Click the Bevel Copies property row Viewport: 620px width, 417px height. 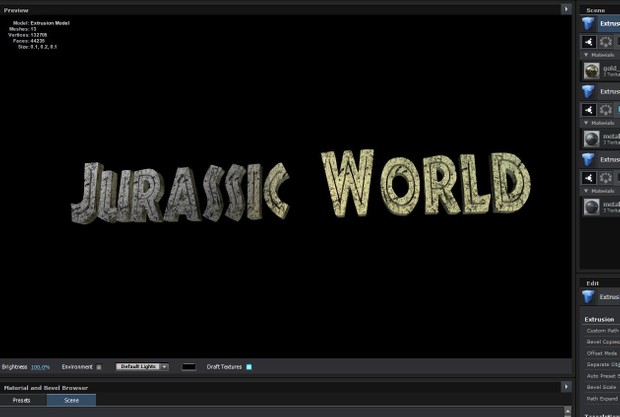pyautogui.click(x=600, y=342)
